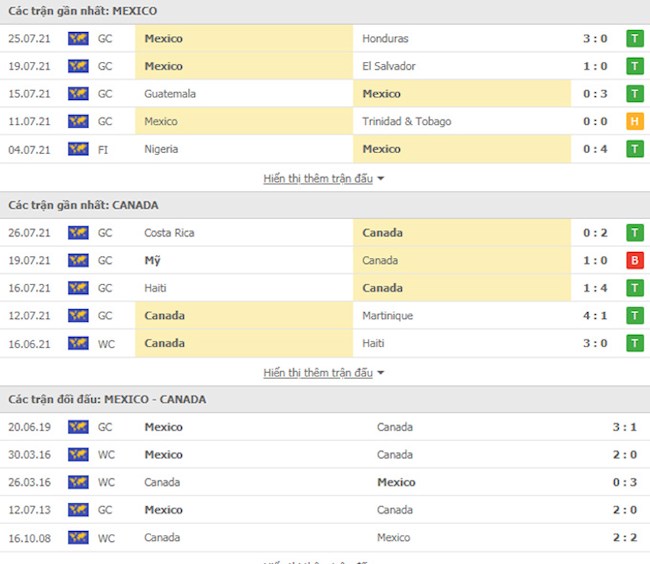Click the flag icon beside 04.07.21 Nigeria match
650x564 pixels.
(78, 149)
